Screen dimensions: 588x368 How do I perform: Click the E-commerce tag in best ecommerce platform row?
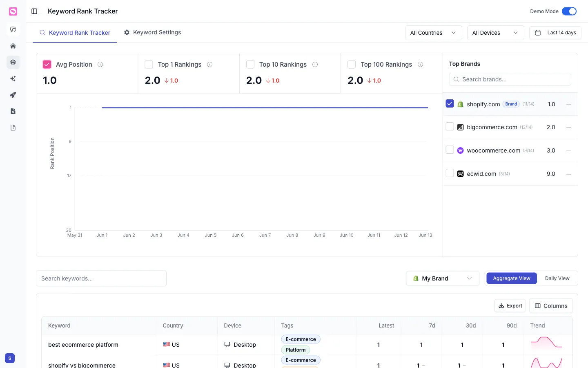point(301,339)
